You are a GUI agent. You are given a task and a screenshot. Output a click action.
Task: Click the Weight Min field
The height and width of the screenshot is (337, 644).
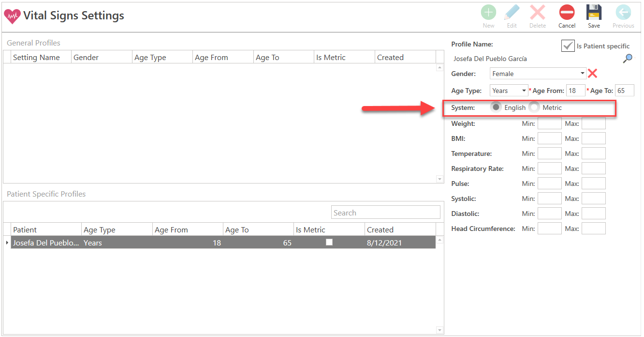pos(550,123)
